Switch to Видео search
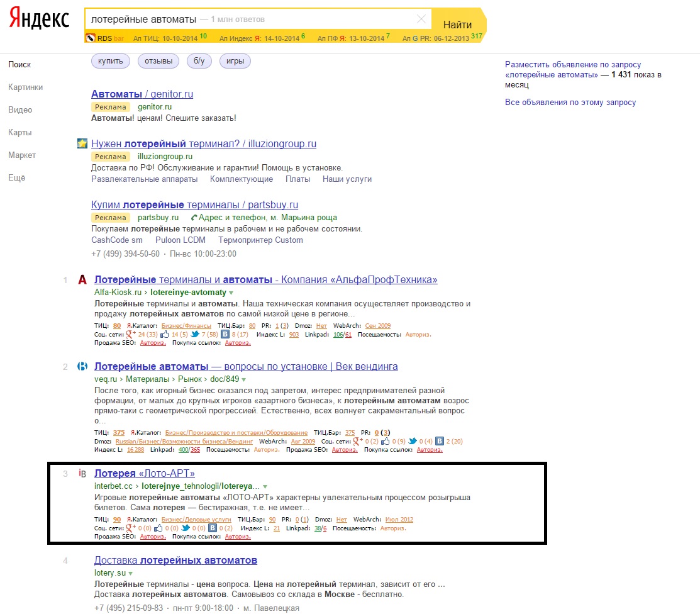Screen dimensions: 700x614 click(x=20, y=110)
